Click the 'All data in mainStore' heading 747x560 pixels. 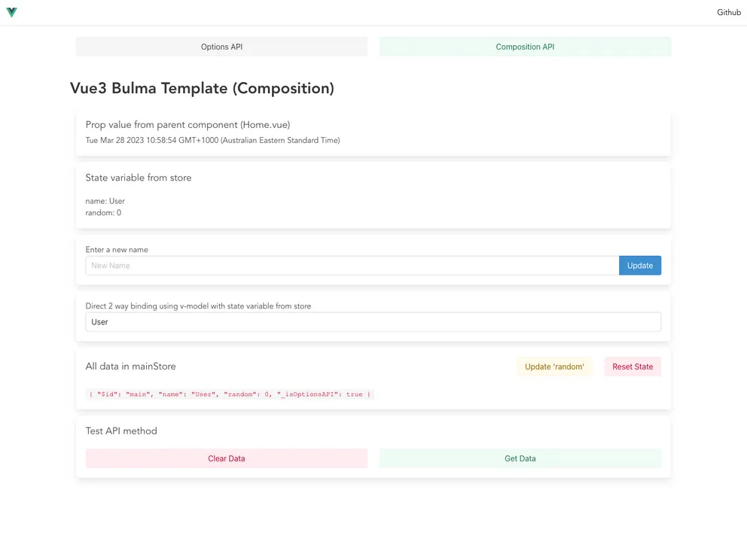(130, 366)
